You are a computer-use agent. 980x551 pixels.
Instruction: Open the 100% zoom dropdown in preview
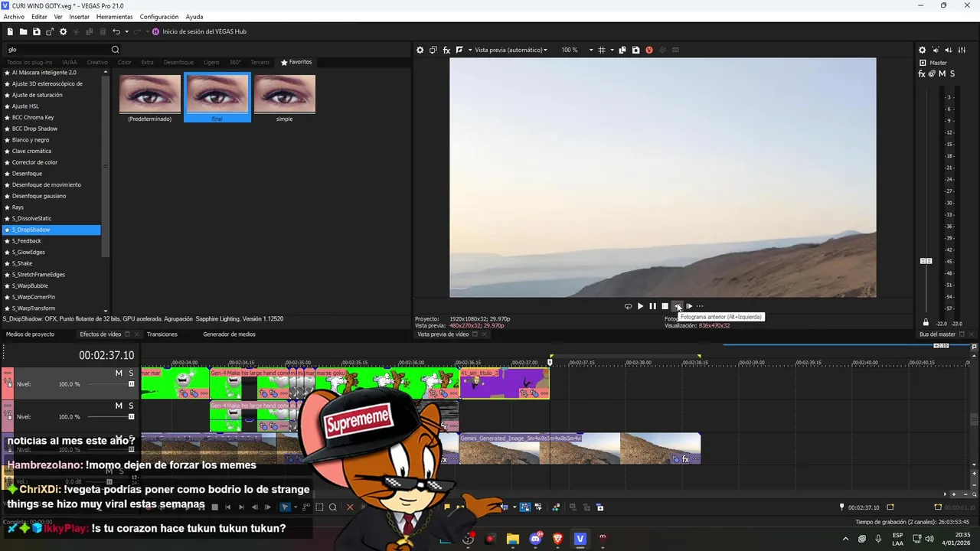point(577,50)
